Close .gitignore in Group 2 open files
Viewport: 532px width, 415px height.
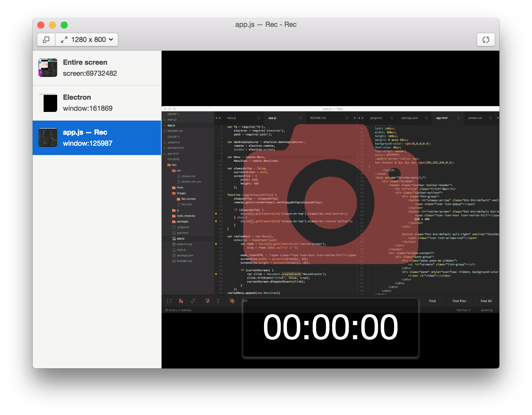click(x=164, y=143)
